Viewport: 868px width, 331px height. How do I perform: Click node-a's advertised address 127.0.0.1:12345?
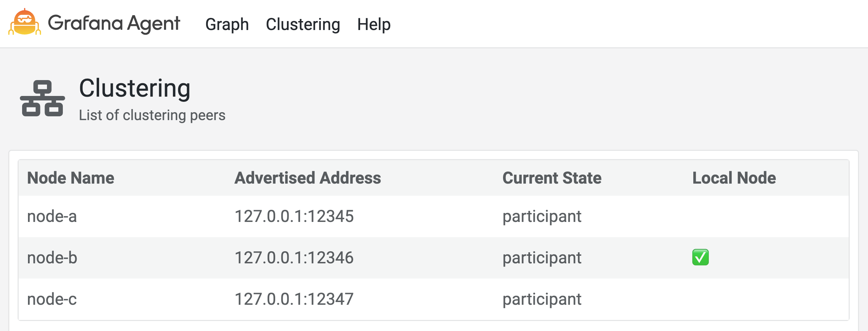point(294,216)
